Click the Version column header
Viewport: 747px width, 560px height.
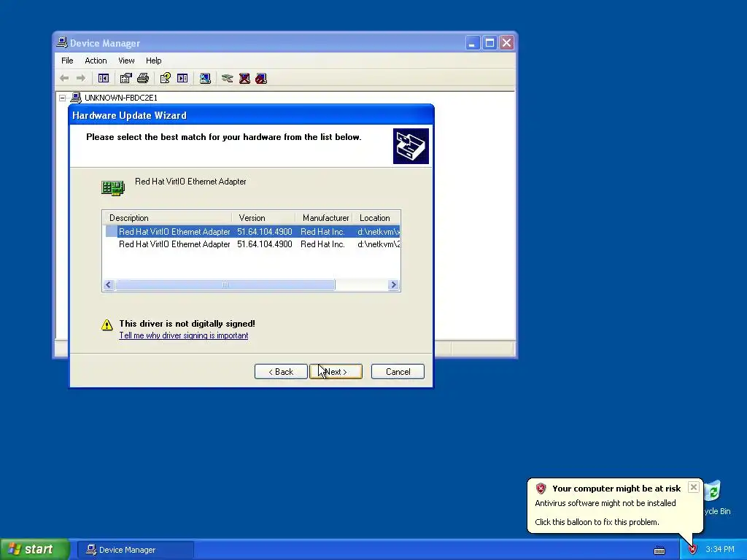tap(263, 217)
